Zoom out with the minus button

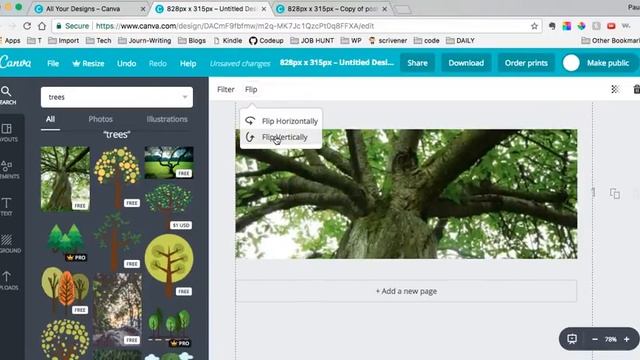pyautogui.click(x=595, y=339)
